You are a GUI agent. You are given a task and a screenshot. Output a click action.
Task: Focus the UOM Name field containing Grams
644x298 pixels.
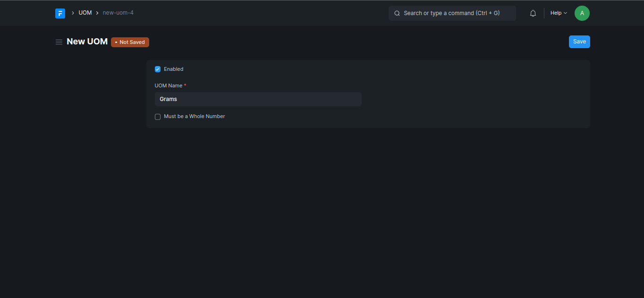pos(258,99)
